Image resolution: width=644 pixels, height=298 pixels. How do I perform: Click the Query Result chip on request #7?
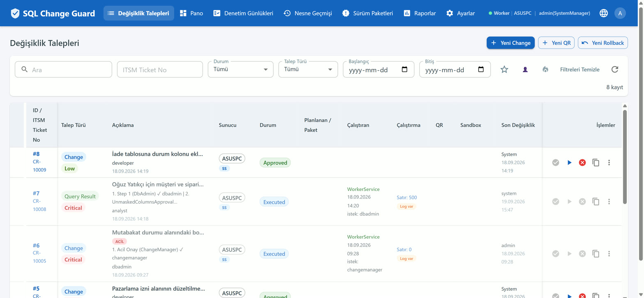(80, 196)
